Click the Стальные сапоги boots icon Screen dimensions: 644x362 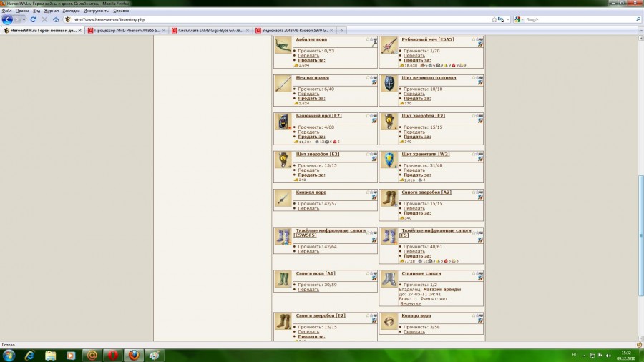pos(389,279)
